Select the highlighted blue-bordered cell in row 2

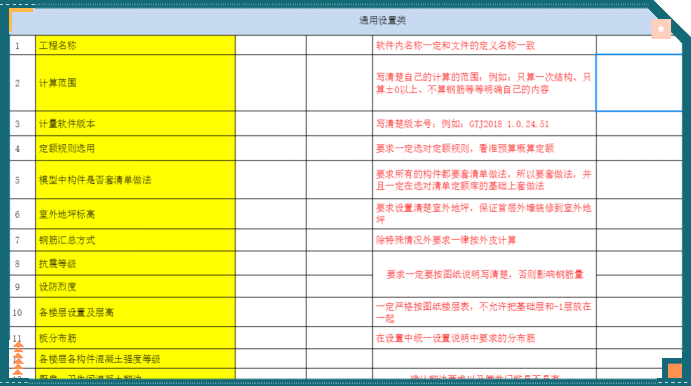click(639, 83)
